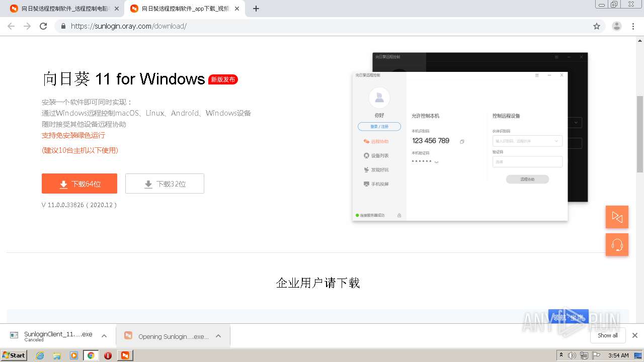Download the 32-bit version
Viewport: 644px width, 362px height.
(165, 184)
